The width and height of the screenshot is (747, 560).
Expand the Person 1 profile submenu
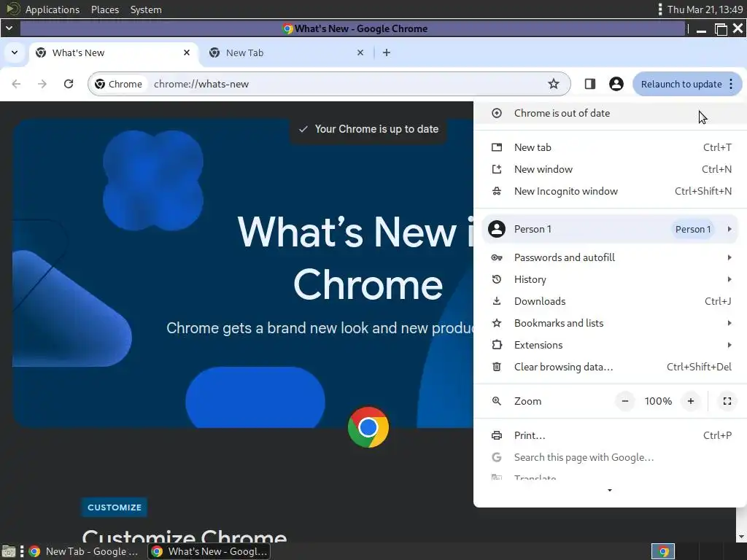coord(610,229)
